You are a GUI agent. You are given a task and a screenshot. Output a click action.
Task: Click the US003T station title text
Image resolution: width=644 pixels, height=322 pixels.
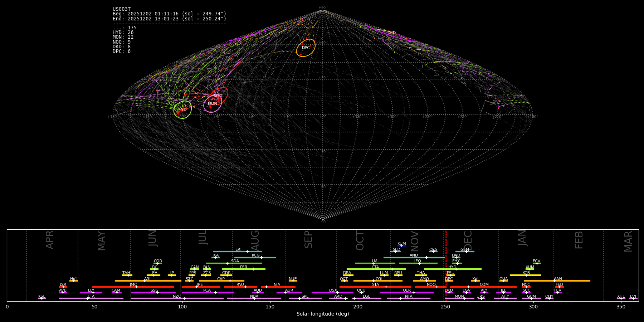[x=122, y=9]
